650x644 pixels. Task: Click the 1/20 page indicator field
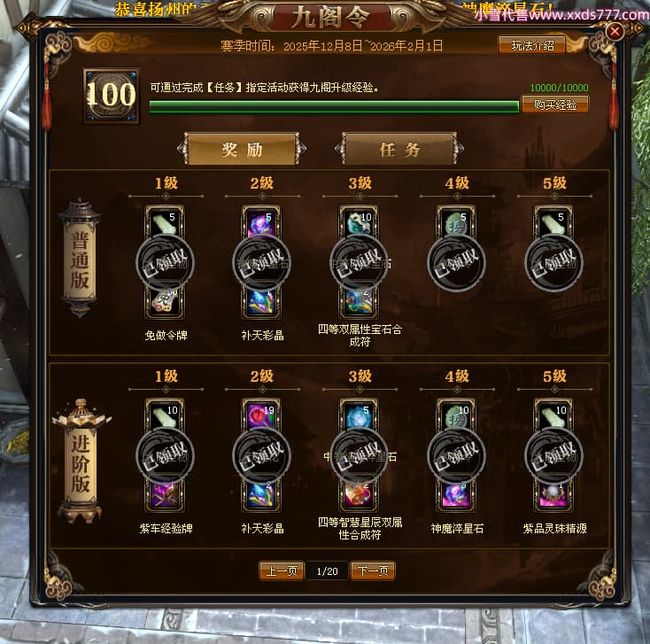pyautogui.click(x=327, y=571)
